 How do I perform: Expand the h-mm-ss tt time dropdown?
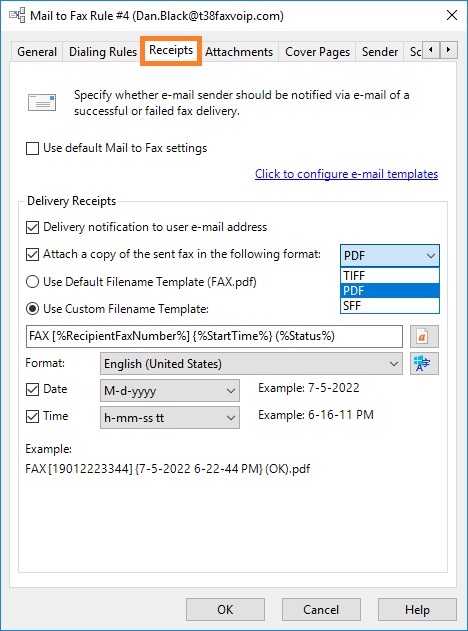[x=170, y=418]
